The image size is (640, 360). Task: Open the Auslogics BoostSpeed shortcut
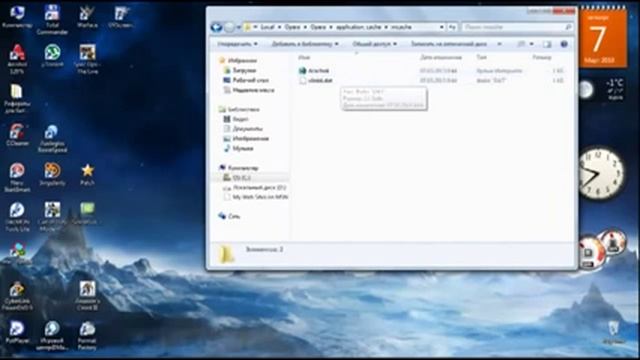(x=52, y=138)
